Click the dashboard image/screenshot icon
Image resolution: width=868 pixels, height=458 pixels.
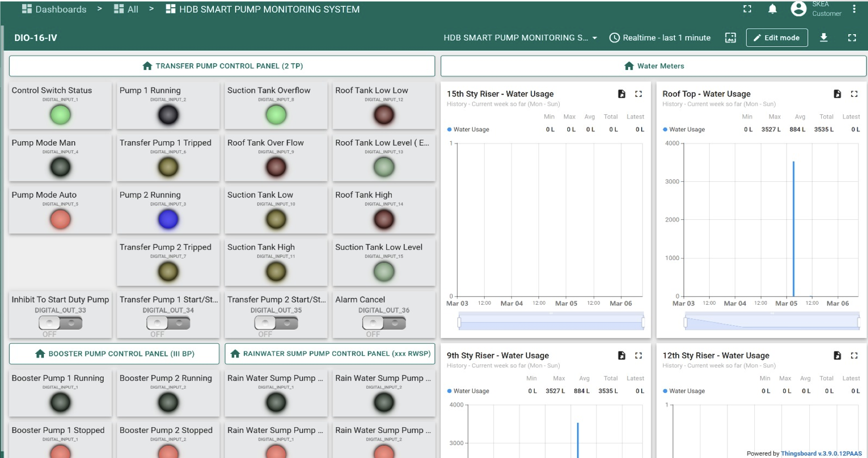click(730, 38)
